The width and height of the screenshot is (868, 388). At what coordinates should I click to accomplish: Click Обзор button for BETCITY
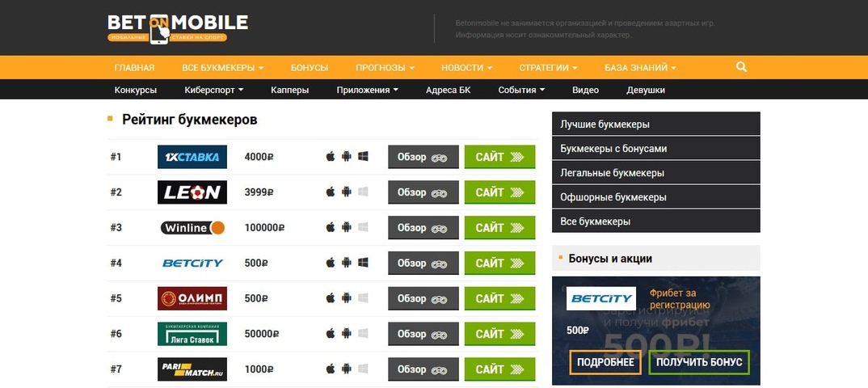pos(423,263)
